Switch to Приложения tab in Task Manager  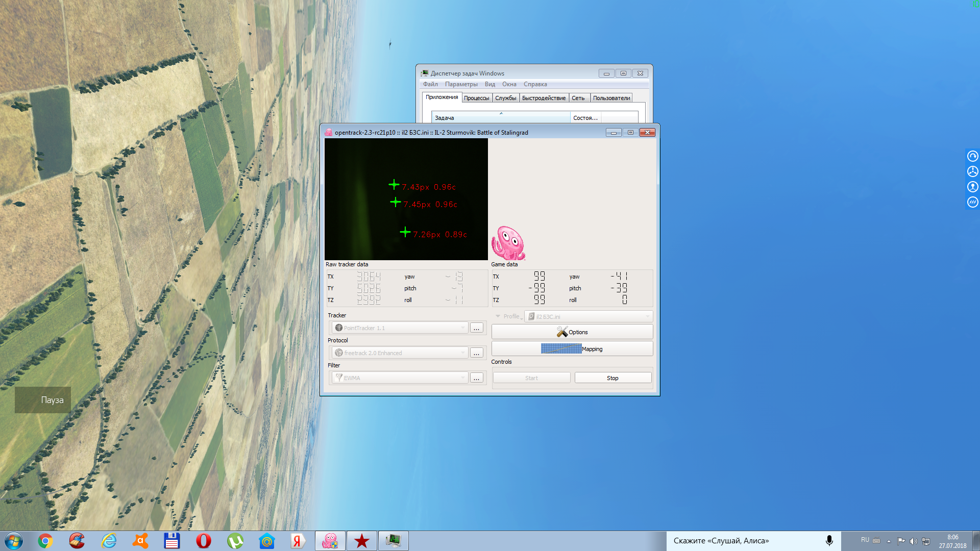pyautogui.click(x=442, y=97)
